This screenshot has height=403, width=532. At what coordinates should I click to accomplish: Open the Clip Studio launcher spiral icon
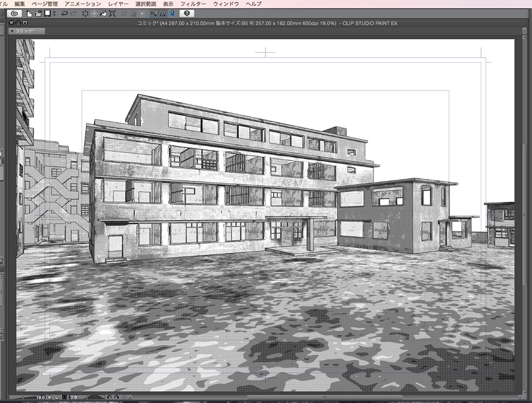[14, 14]
